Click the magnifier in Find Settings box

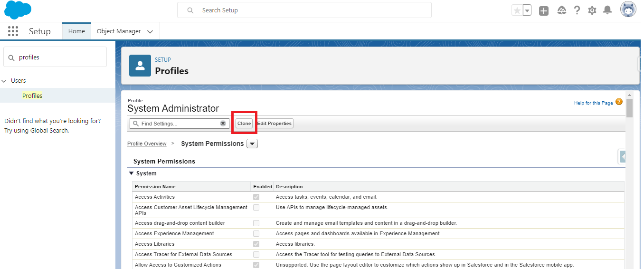(136, 124)
